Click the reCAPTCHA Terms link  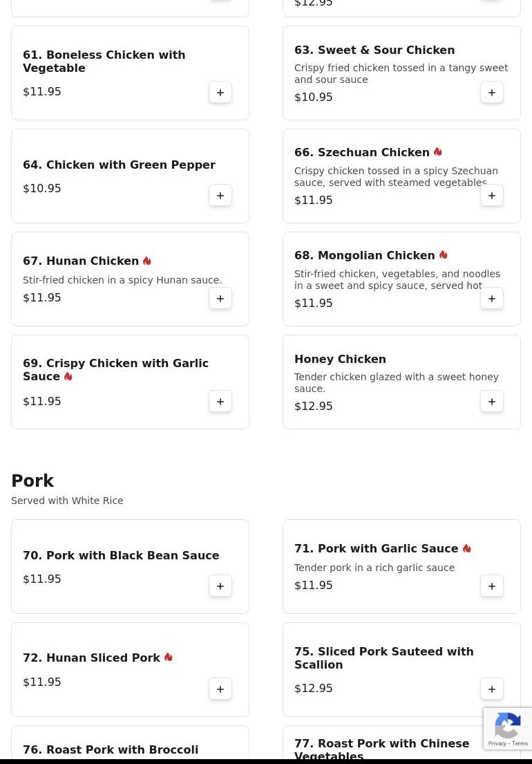pyautogui.click(x=520, y=743)
